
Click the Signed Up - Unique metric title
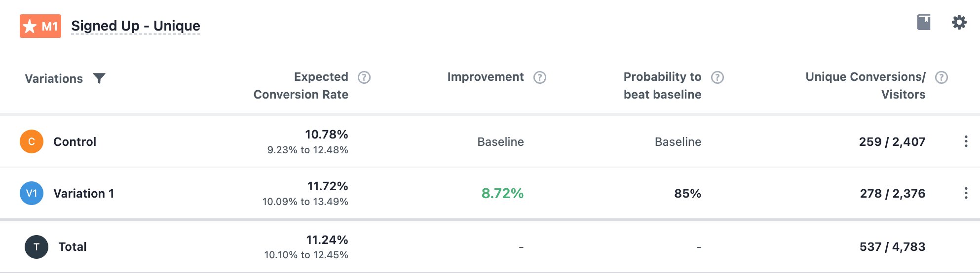pos(136,26)
